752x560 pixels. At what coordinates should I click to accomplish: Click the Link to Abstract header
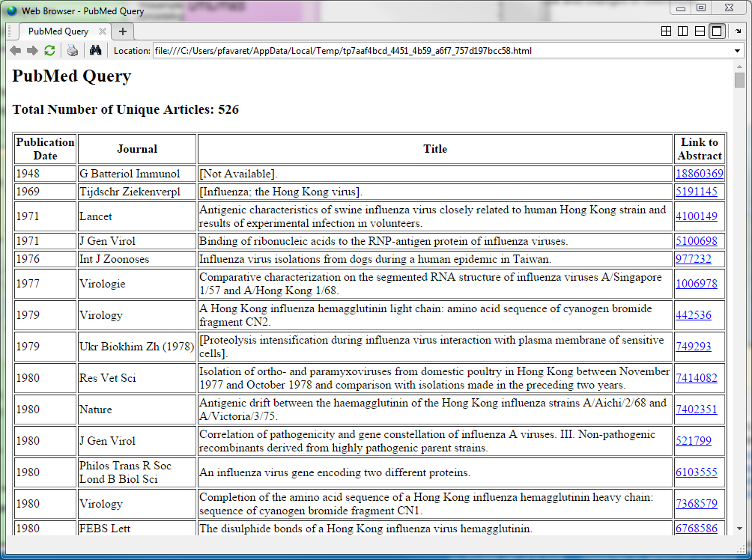pos(700,149)
